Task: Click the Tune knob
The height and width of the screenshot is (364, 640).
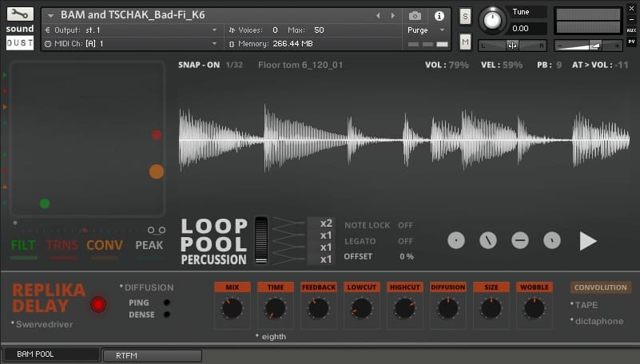Action: click(492, 20)
